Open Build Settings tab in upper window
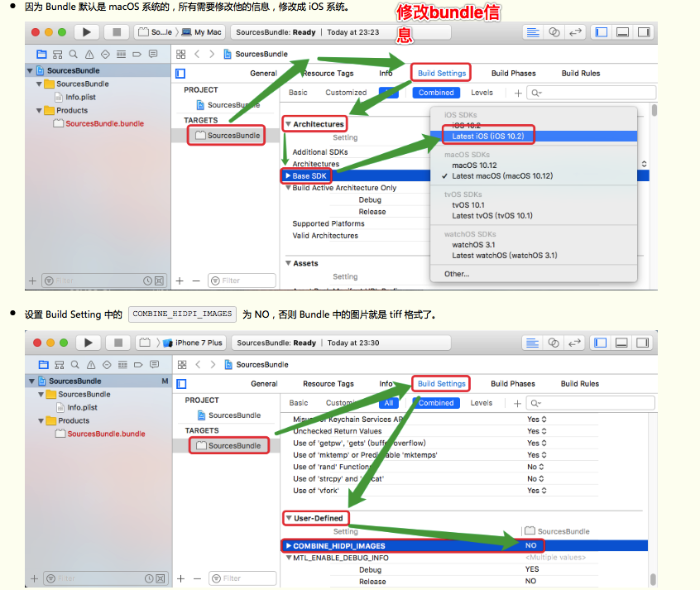The image size is (700, 590). (442, 74)
